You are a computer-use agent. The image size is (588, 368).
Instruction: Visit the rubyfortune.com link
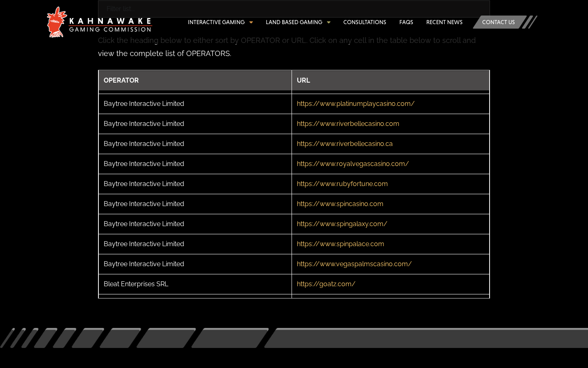click(x=342, y=184)
